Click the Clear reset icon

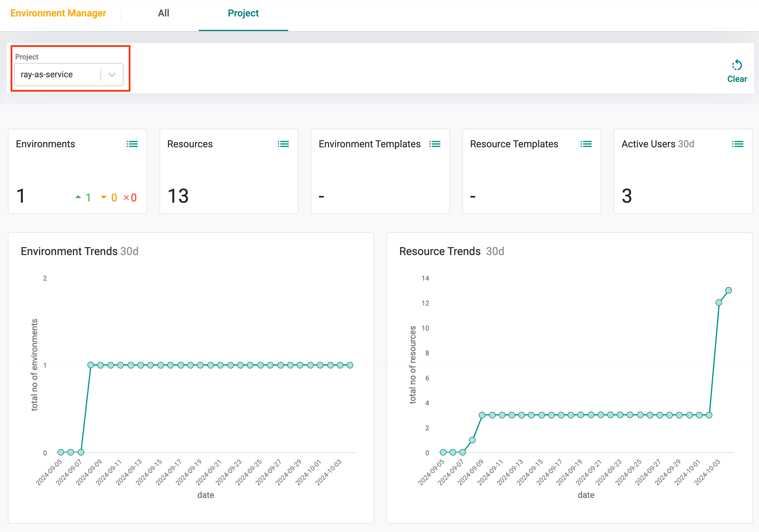point(737,65)
